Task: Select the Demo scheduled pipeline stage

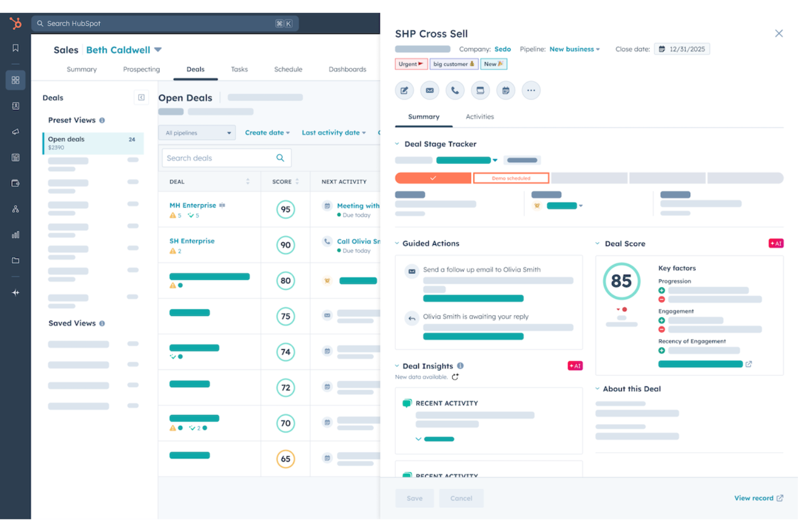Action: [511, 177]
